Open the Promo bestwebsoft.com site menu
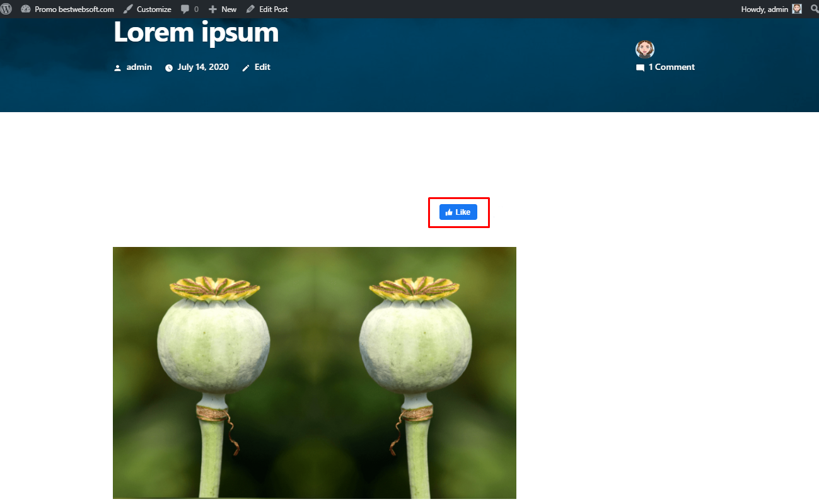Image resolution: width=819 pixels, height=504 pixels. [74, 9]
